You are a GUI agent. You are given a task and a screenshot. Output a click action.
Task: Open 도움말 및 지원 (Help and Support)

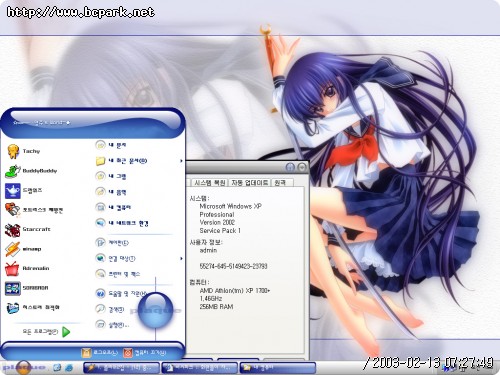coord(120,293)
